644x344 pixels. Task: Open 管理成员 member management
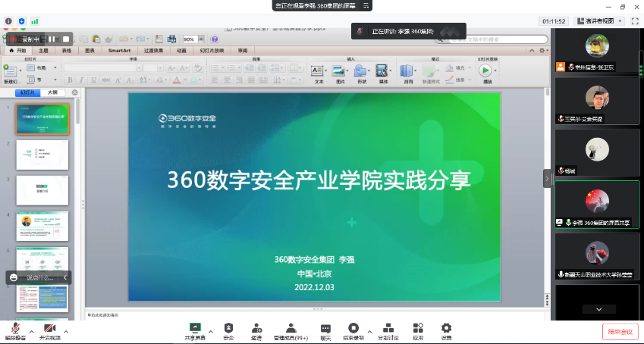(x=291, y=332)
